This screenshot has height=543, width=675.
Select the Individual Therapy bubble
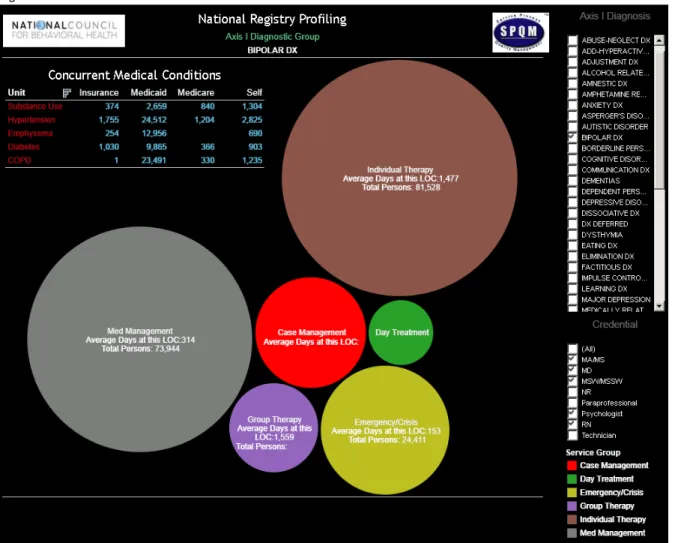(399, 178)
